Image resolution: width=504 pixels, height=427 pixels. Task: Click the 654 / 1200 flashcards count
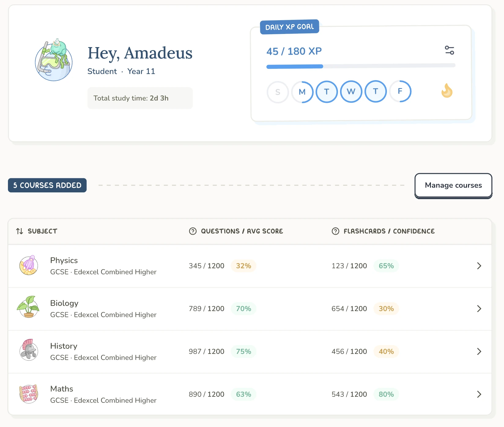(x=349, y=309)
